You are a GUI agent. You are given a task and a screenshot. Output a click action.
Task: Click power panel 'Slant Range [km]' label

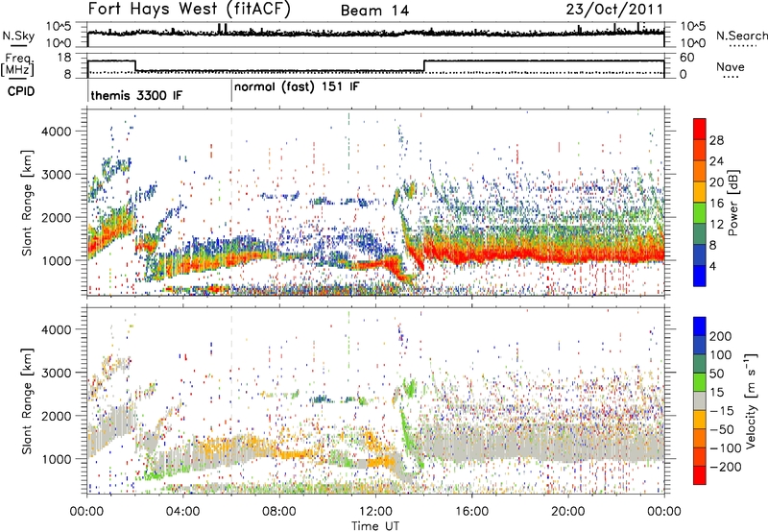point(27,203)
